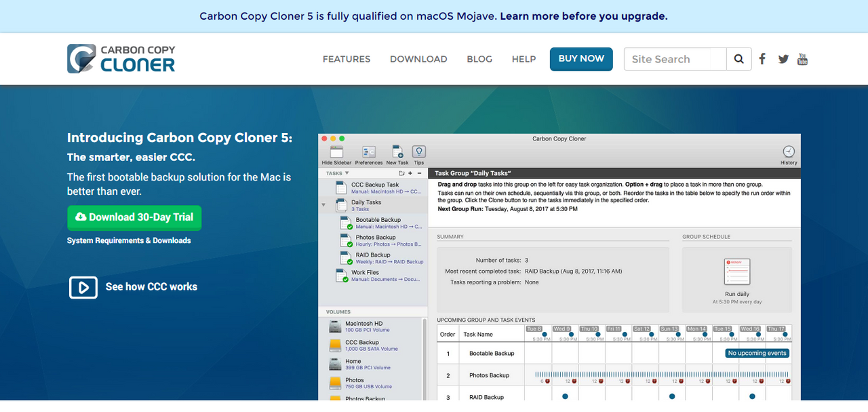Click the RAID Backup task icon
Viewport: 868px width, 412px height.
(346, 258)
